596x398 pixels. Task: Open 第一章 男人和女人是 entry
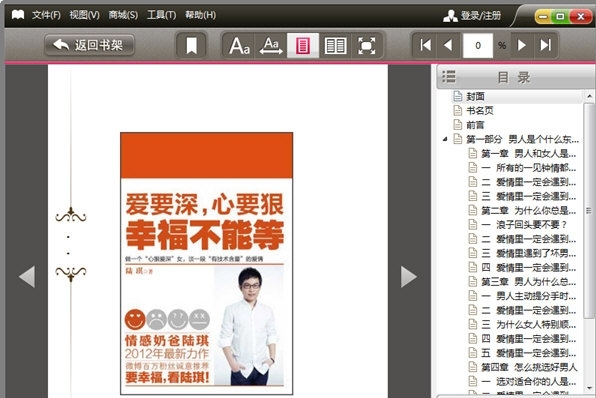click(528, 154)
